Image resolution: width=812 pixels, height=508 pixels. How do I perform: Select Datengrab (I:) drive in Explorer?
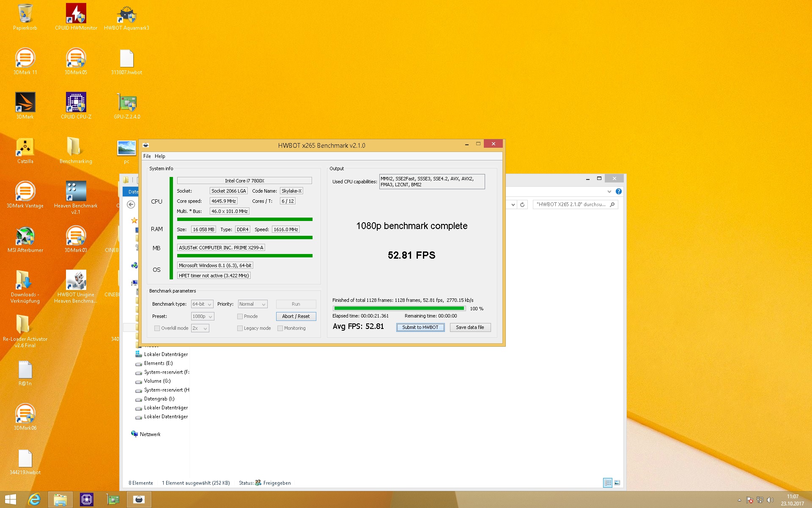(x=159, y=399)
